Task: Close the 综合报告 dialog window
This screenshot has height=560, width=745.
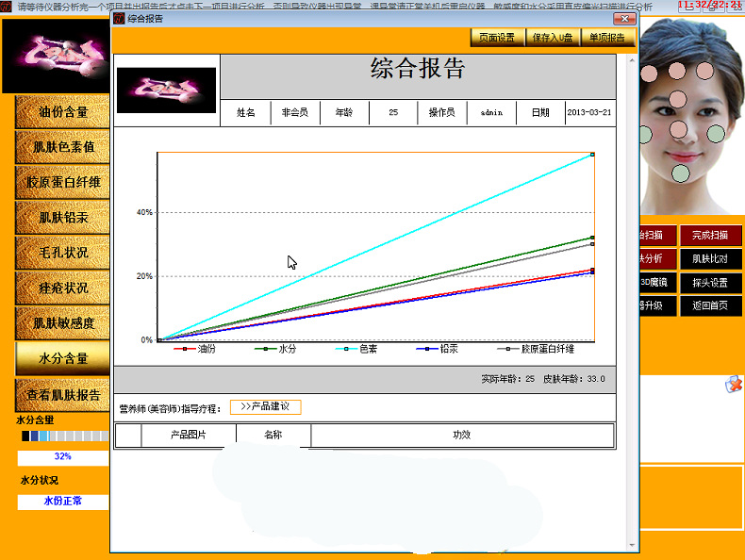Action: (624, 19)
